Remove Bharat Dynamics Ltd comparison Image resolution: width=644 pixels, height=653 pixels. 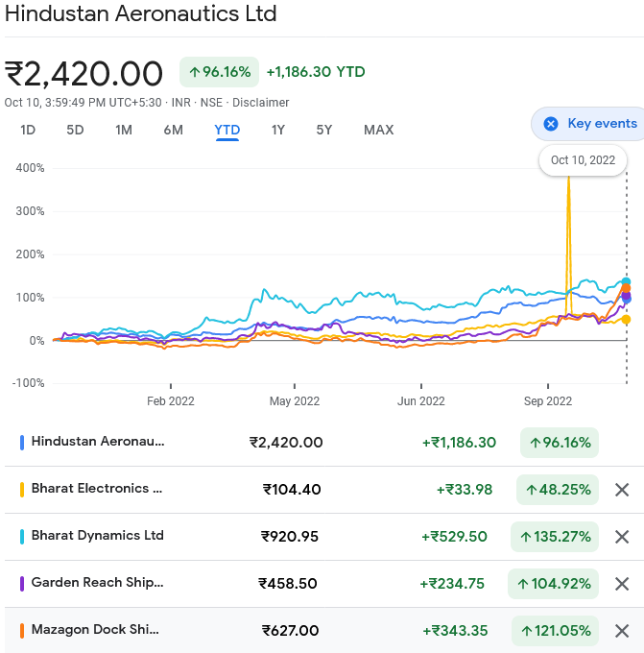pos(622,537)
